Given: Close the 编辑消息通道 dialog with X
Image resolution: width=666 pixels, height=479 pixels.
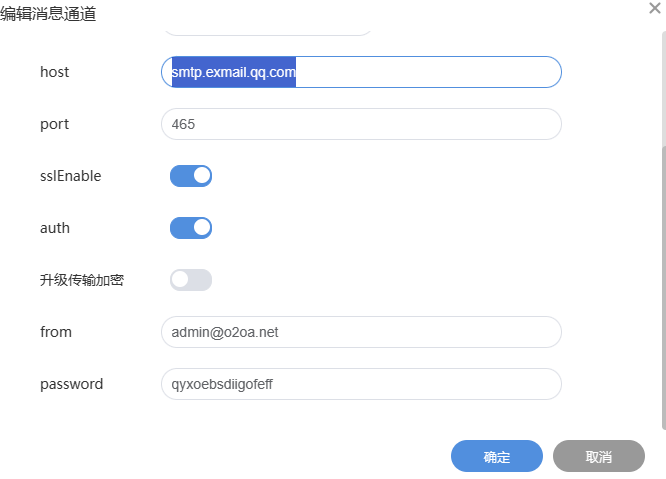Looking at the screenshot, I should [654, 8].
